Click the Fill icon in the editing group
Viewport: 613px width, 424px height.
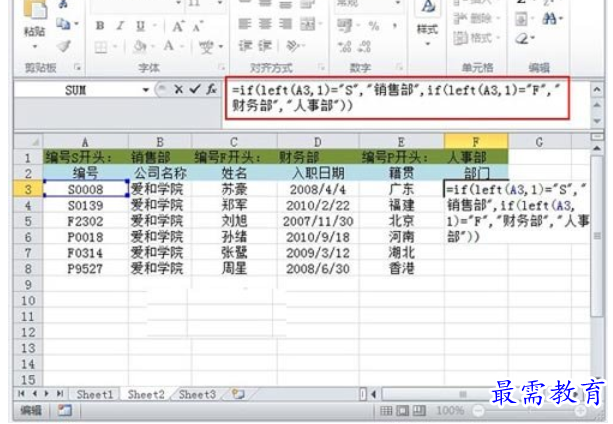tap(521, 19)
